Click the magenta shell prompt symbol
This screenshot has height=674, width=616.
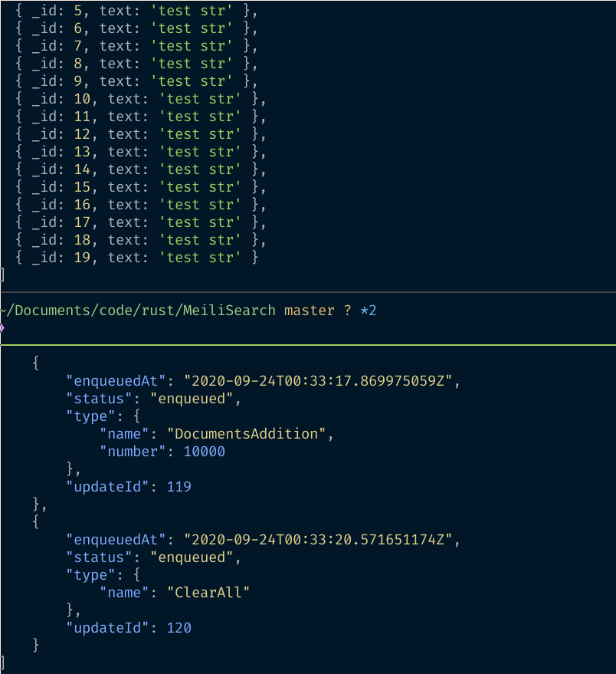pyautogui.click(x=2, y=328)
